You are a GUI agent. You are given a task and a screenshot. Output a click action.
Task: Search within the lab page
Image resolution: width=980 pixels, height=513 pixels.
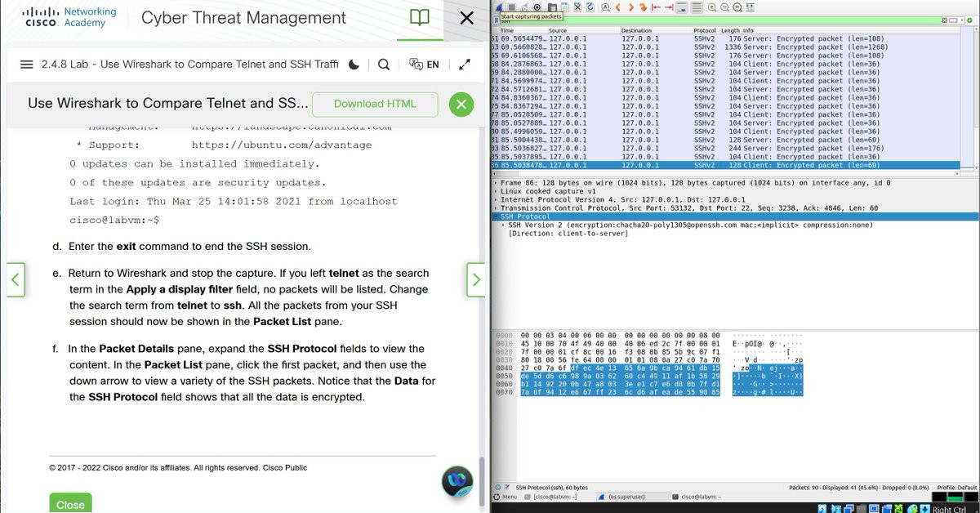[384, 64]
